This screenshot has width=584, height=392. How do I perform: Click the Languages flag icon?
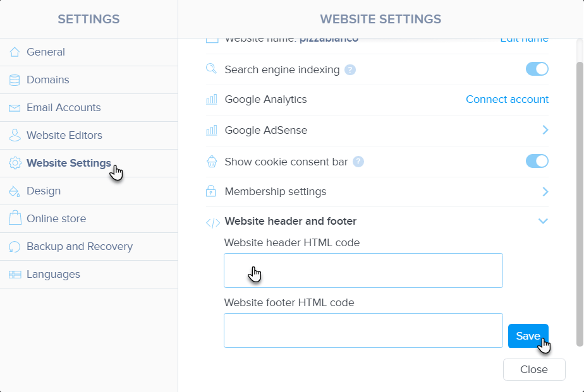point(15,275)
